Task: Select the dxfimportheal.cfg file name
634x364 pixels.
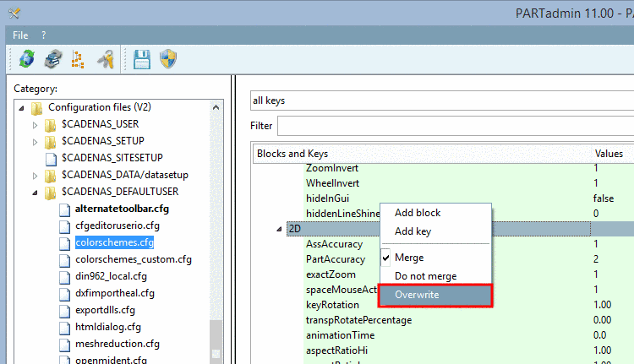Action: (115, 293)
